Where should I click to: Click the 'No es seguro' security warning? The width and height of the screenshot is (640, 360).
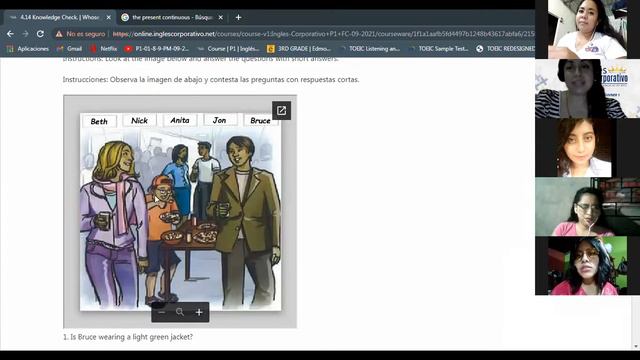(x=80, y=34)
